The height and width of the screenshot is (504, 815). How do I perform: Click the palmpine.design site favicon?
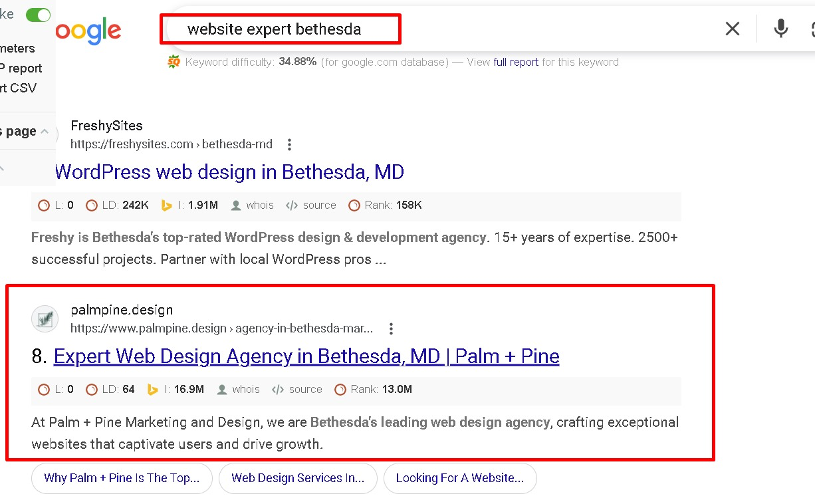(x=45, y=319)
